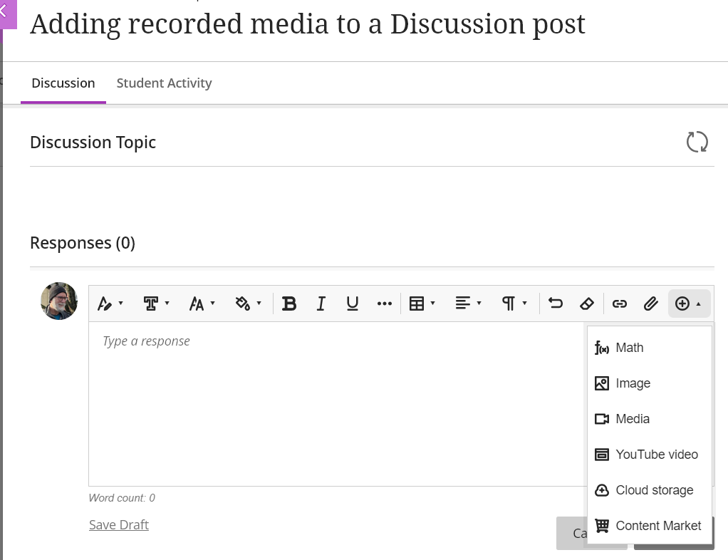Screen dimensions: 728x560
Task: Select YouTube video from insert menu
Action: tap(656, 455)
